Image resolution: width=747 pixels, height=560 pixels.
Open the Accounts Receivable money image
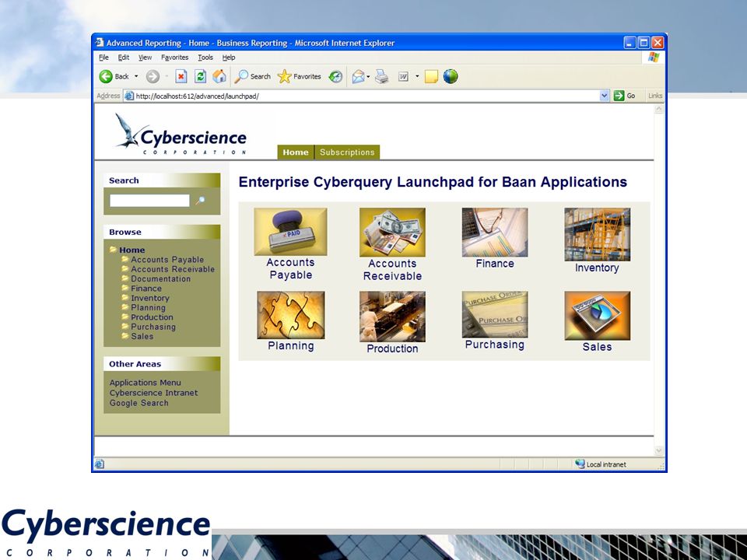392,232
